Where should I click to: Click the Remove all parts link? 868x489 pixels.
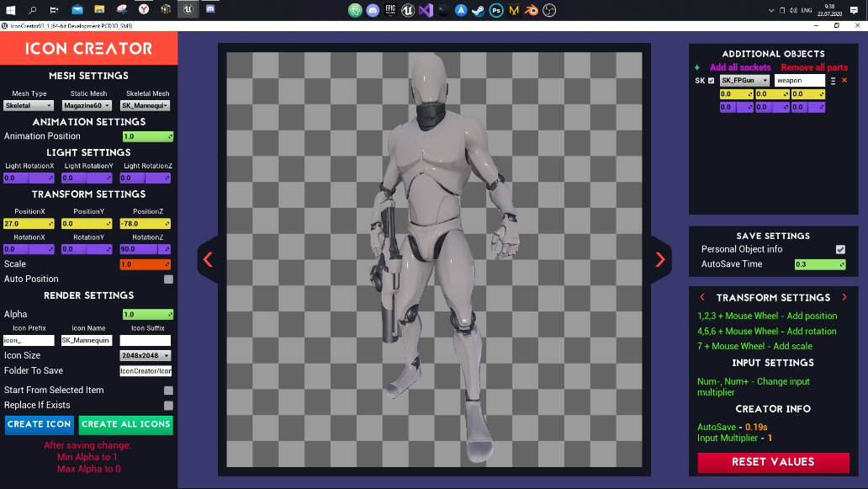click(x=814, y=67)
